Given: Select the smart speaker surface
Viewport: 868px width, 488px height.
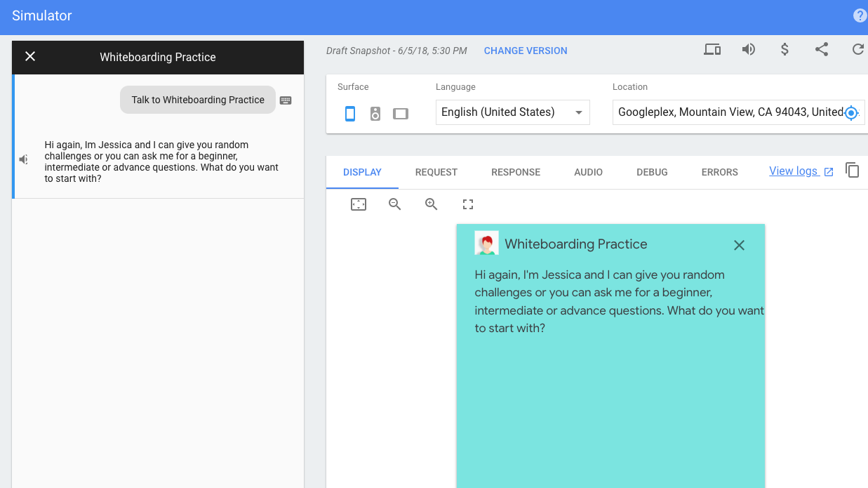Looking at the screenshot, I should 375,113.
